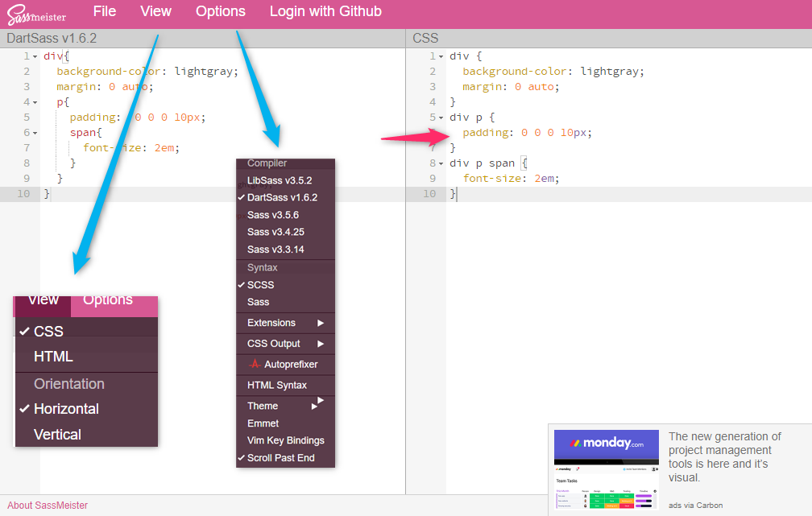Open the Options menu in the top bar

(x=221, y=11)
